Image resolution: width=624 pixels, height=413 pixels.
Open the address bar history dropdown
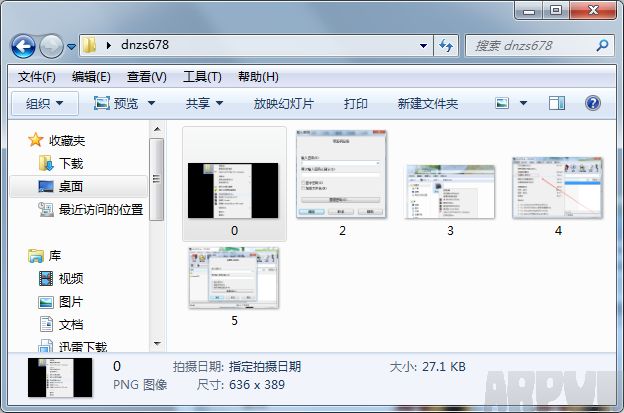423,46
